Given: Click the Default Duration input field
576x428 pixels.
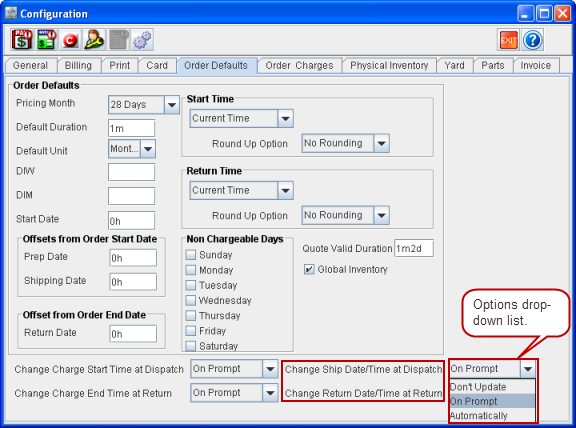Looking at the screenshot, I should (132, 128).
